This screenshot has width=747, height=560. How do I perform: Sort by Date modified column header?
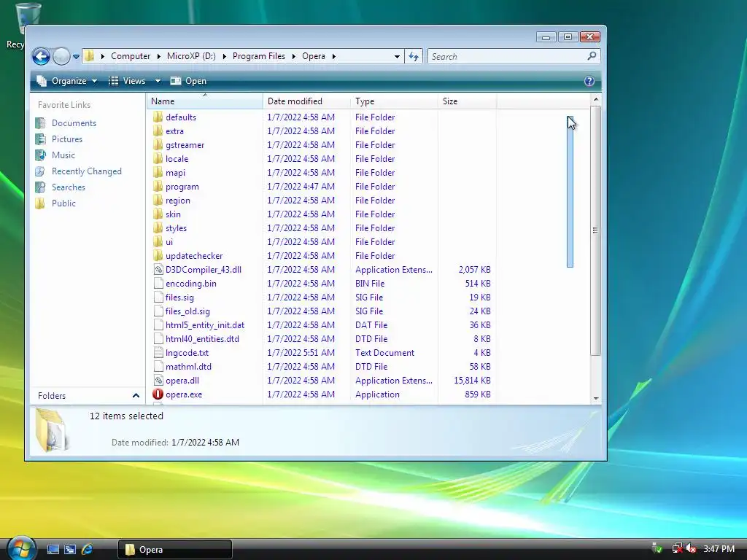point(306,101)
